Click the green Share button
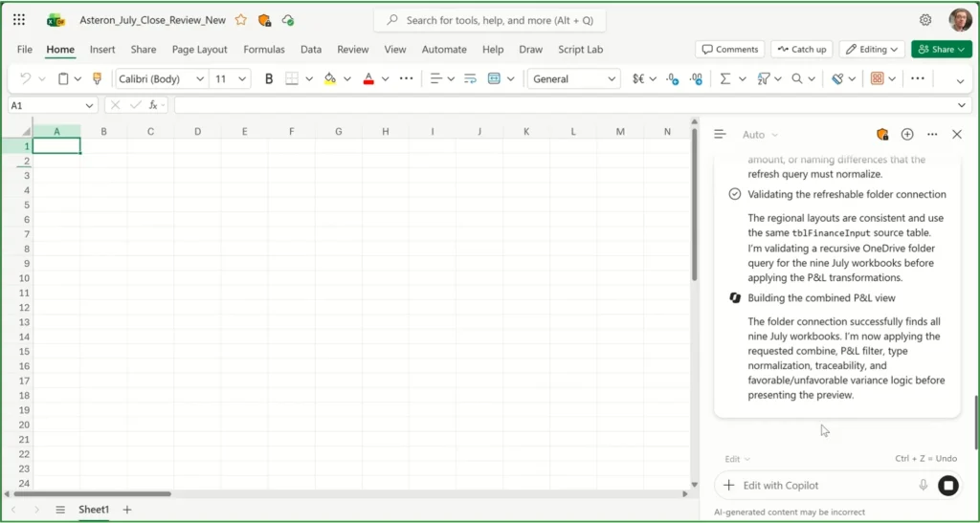The image size is (980, 523). (942, 50)
